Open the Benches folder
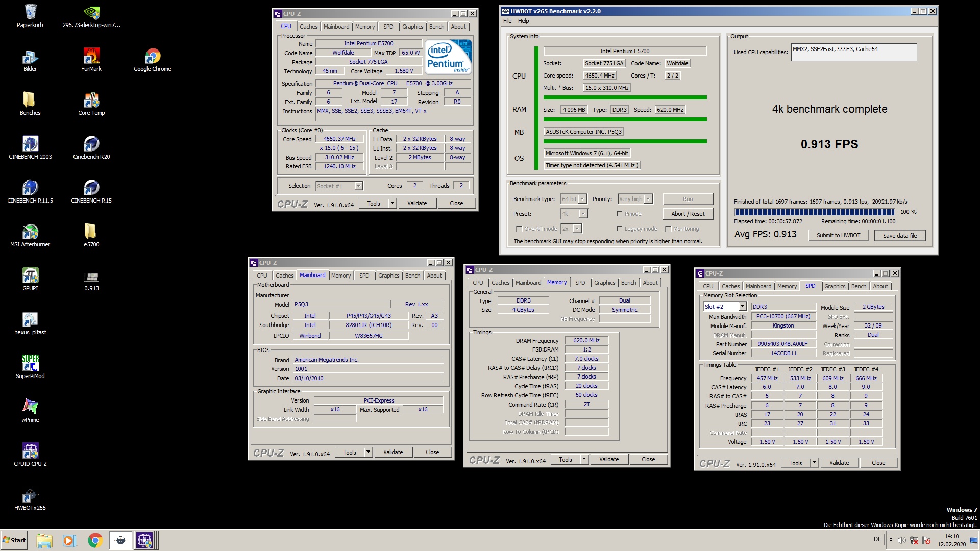This screenshot has height=551, width=980. point(30,103)
